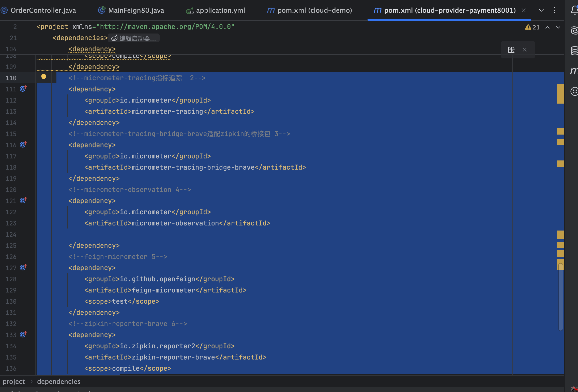This screenshot has height=392, width=578.
Task: Click the floating toolbar diagram icon
Action: [511, 50]
